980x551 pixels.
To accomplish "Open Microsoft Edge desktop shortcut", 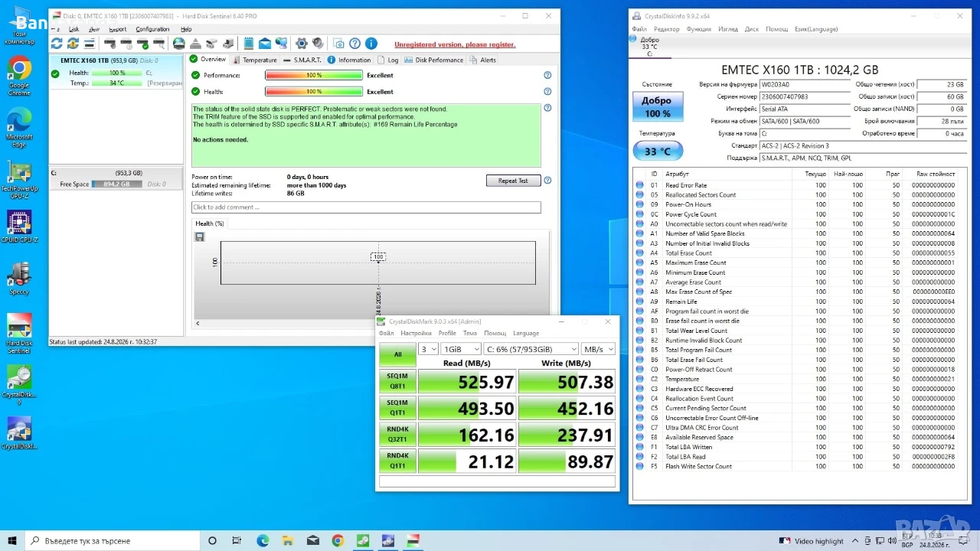I will click(19, 127).
